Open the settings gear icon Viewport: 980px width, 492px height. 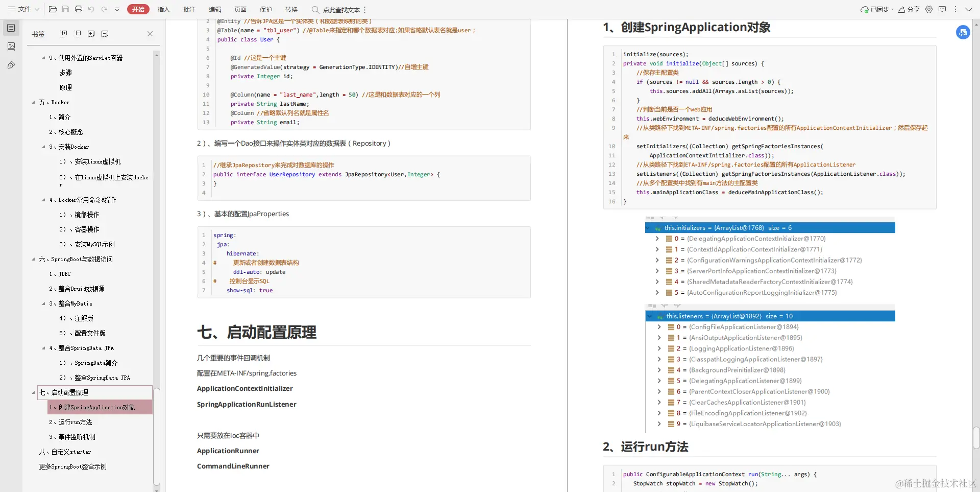[929, 9]
